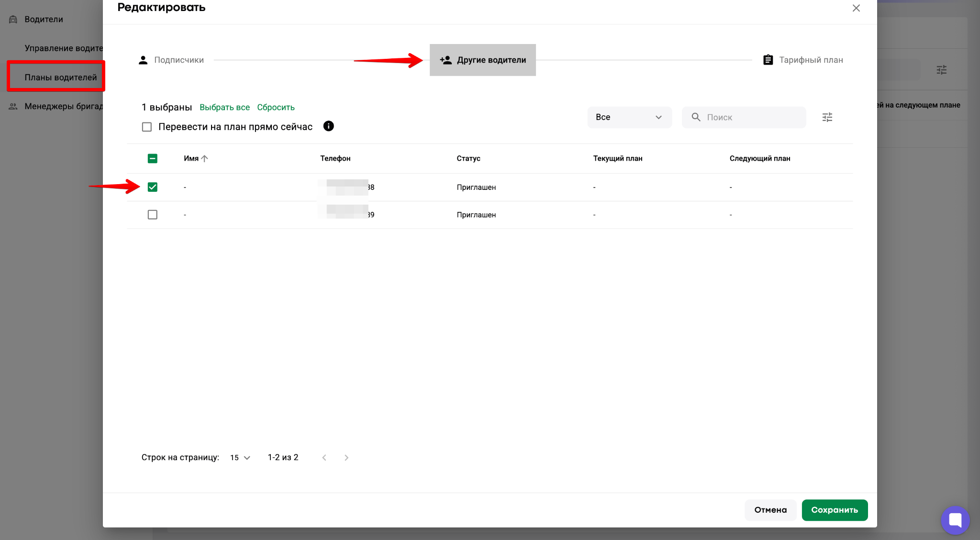Open the Все filter dropdown
Screen dimensions: 980x540
point(629,117)
